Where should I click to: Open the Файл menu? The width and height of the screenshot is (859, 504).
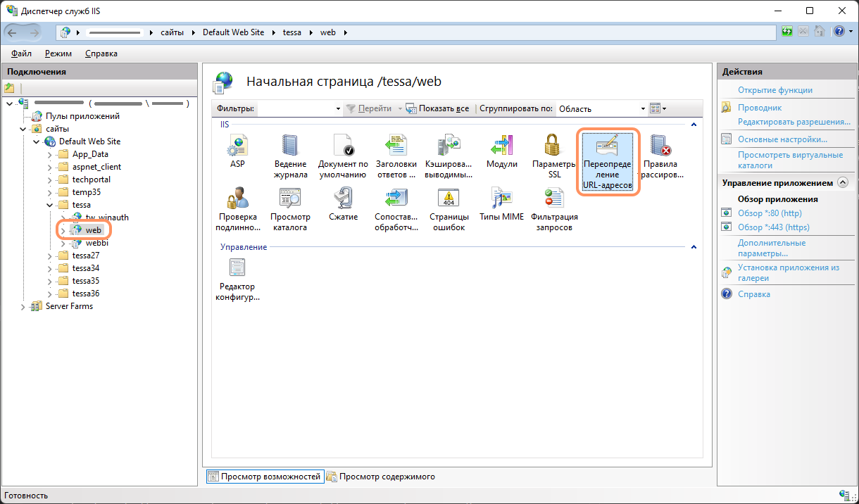click(x=21, y=53)
